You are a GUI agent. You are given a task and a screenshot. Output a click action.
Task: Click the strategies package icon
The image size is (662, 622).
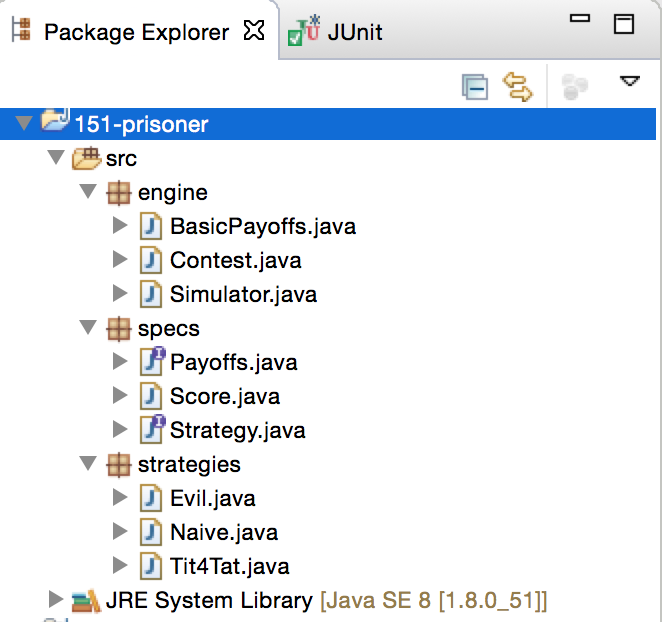click(119, 464)
